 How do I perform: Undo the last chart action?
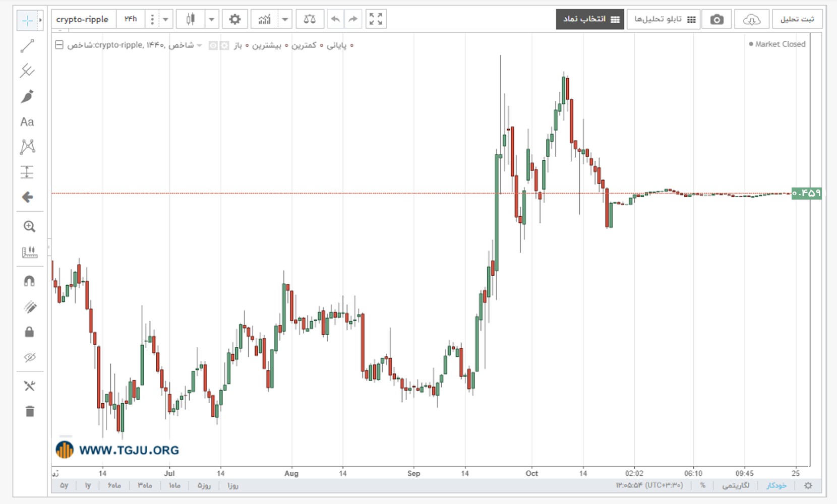click(x=335, y=19)
